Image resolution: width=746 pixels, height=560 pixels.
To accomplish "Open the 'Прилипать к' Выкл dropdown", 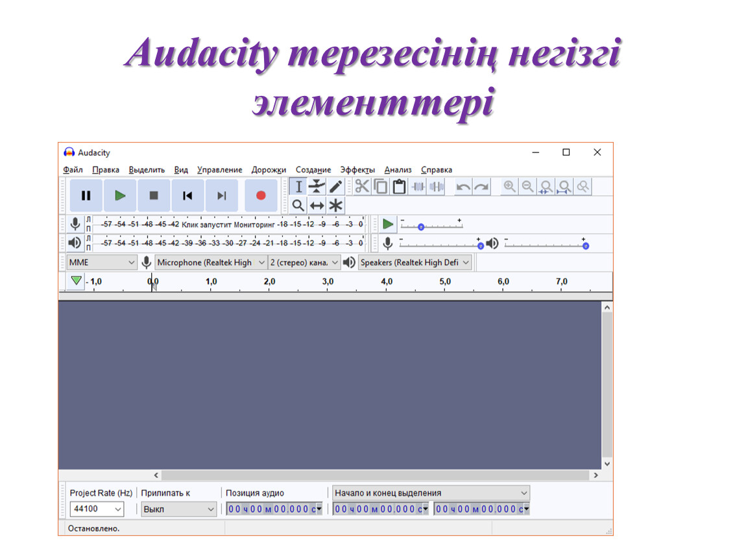I will pyautogui.click(x=179, y=509).
